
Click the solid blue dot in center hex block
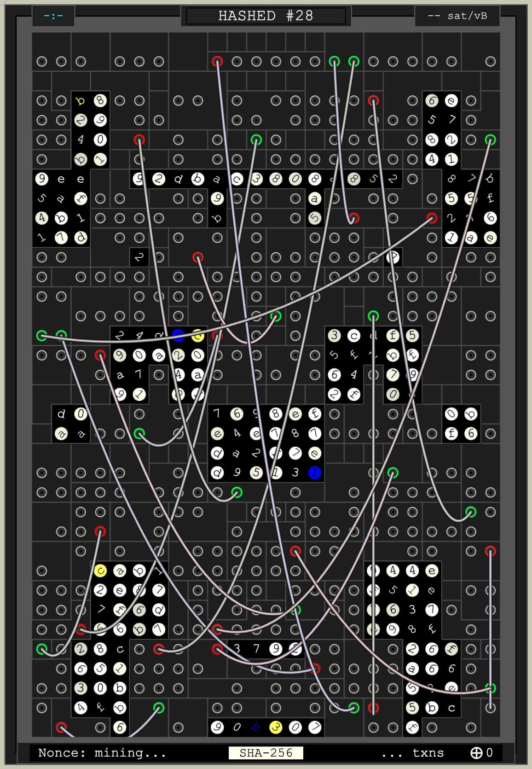point(315,472)
